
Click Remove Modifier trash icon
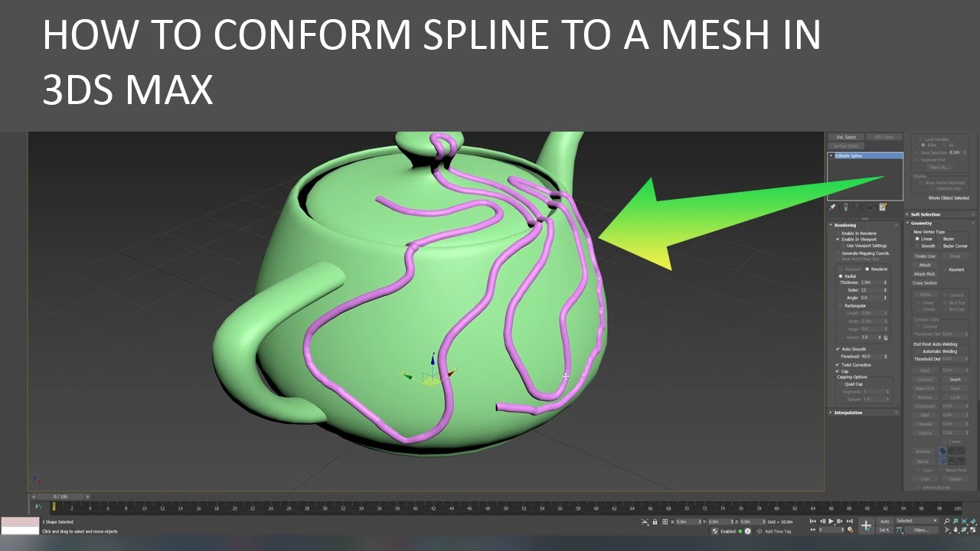click(870, 207)
